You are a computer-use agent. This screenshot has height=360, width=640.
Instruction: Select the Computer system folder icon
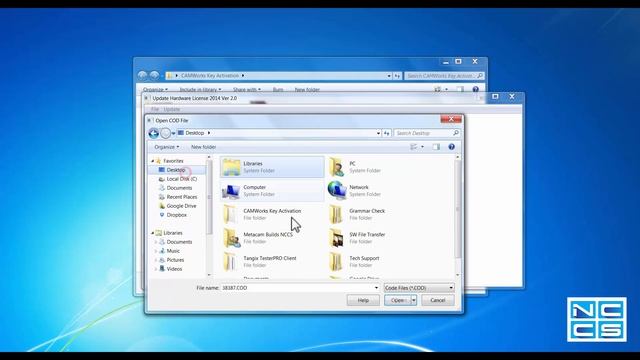231,191
